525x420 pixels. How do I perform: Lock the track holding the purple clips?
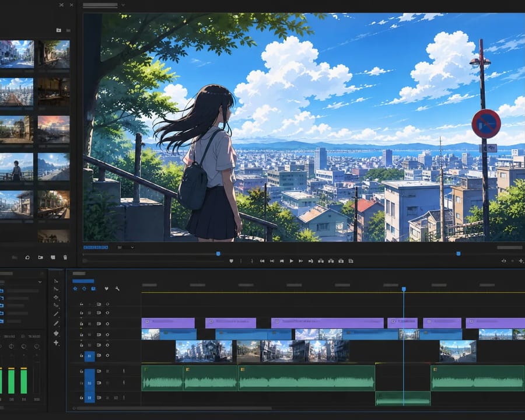pyautogui.click(x=81, y=324)
